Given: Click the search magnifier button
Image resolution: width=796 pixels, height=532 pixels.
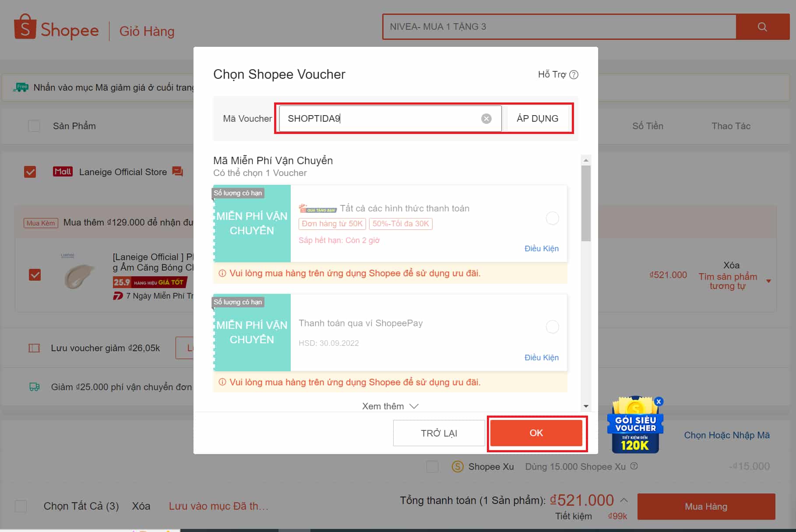Looking at the screenshot, I should tap(762, 27).
